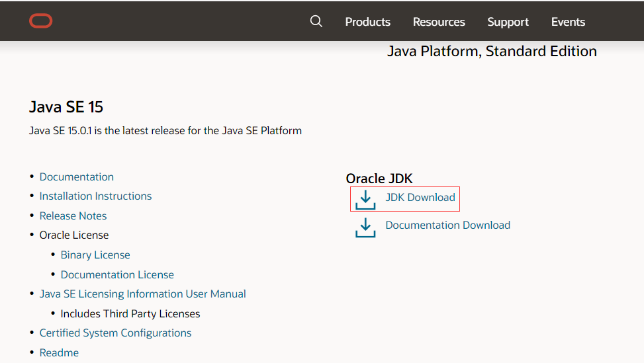Click the Oracle logo icon

click(40, 21)
